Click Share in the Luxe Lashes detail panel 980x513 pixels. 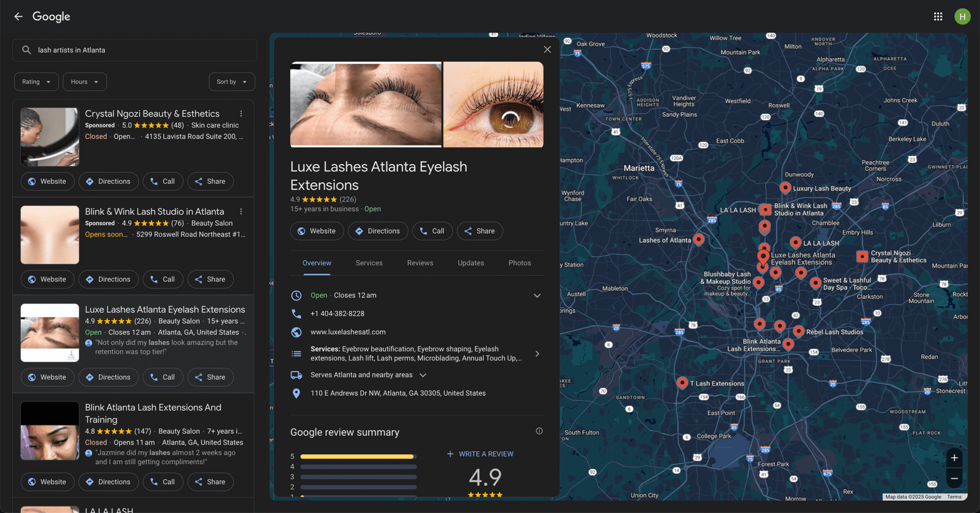click(480, 231)
